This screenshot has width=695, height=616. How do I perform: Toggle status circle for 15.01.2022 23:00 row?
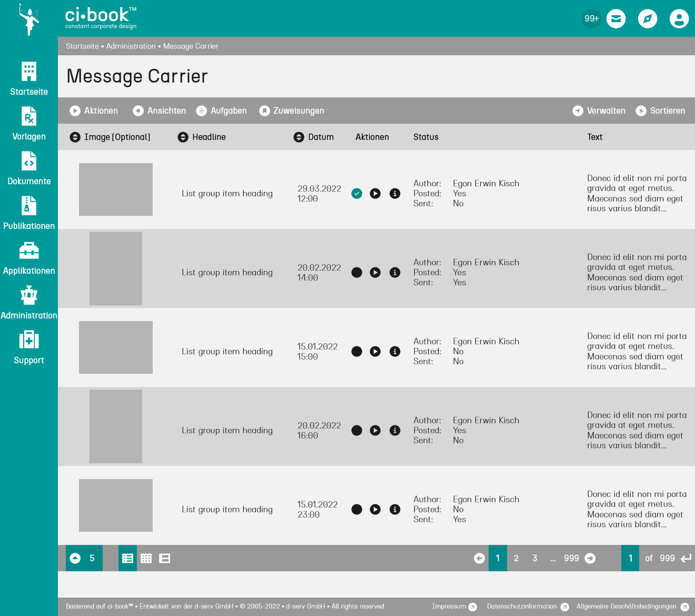(x=357, y=509)
